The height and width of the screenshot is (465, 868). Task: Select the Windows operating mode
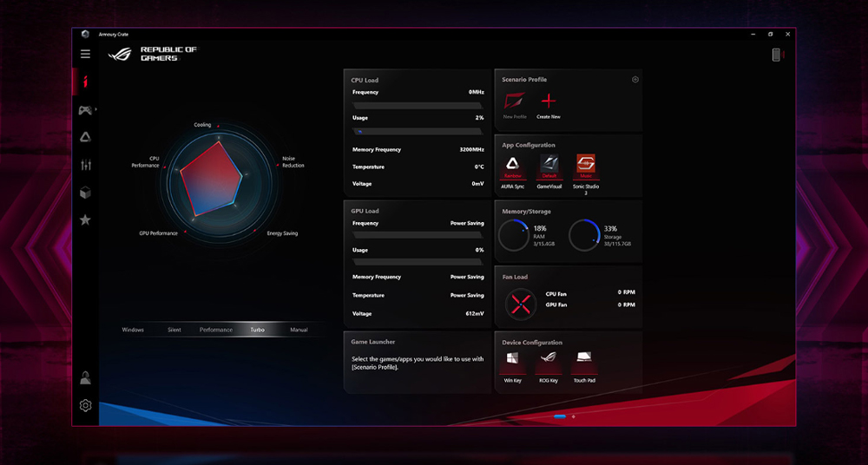tap(133, 330)
